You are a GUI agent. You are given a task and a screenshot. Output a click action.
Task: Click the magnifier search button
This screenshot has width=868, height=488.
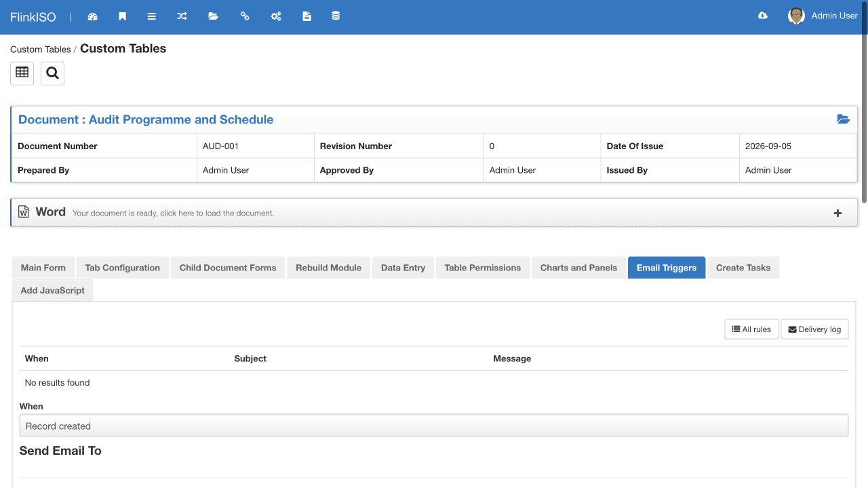tap(52, 73)
